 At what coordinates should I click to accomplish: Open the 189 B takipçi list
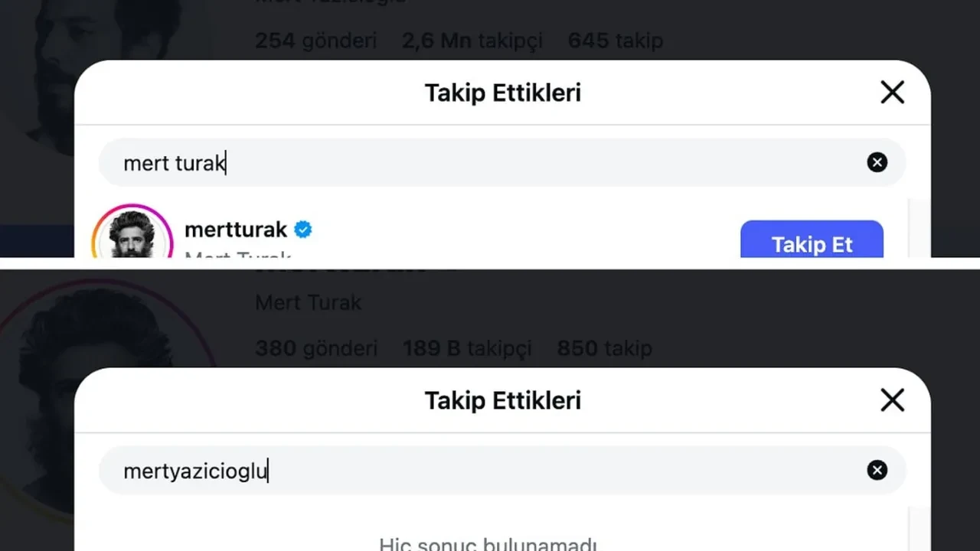467,347
